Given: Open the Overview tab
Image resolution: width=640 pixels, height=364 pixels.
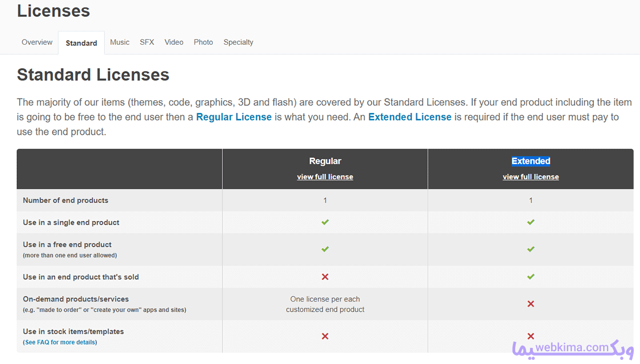Looking at the screenshot, I should pyautogui.click(x=37, y=42).
